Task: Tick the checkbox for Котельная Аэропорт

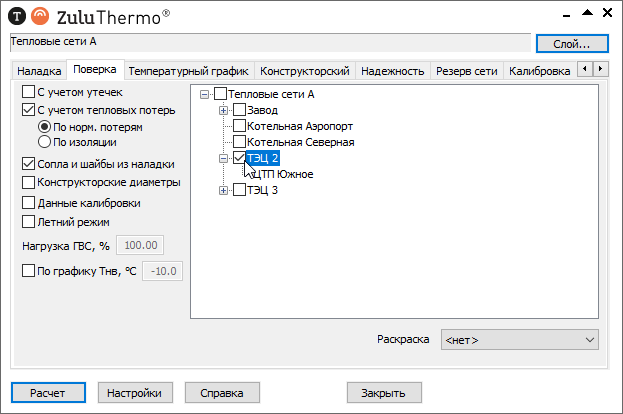Action: 239,127
